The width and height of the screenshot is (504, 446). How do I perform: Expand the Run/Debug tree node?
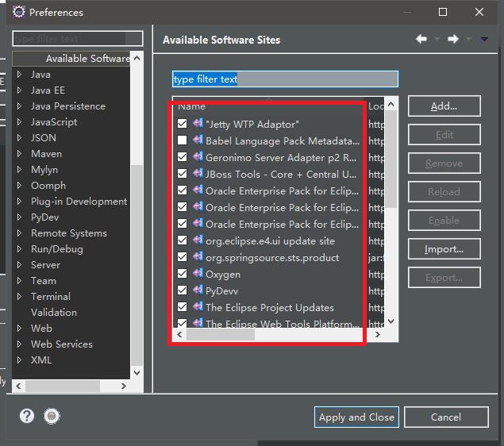(19, 248)
